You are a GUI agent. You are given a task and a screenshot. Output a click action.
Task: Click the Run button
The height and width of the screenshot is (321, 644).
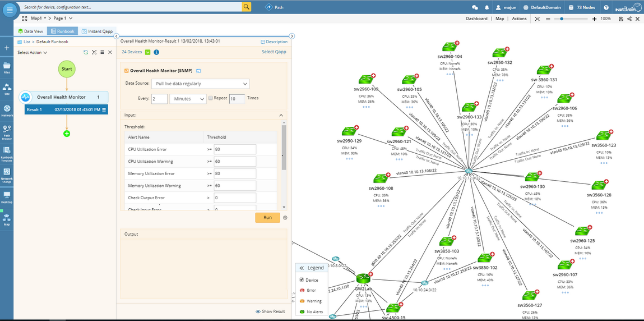pyautogui.click(x=267, y=218)
